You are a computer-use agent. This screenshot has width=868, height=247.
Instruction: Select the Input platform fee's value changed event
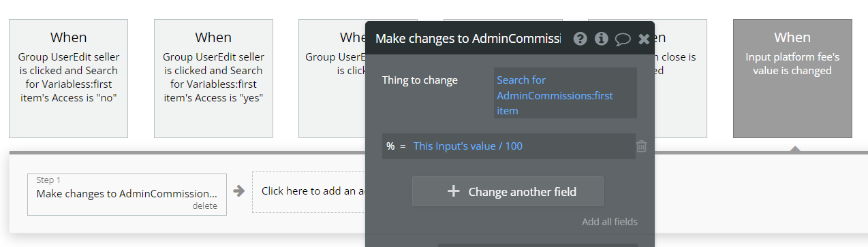coord(792,78)
